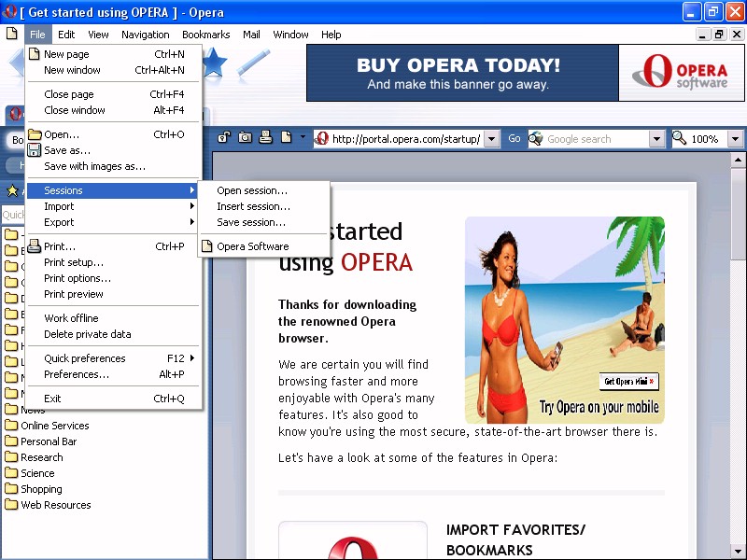Open the Bookmarks menu in menu bar
This screenshot has height=560, width=747.
205,35
